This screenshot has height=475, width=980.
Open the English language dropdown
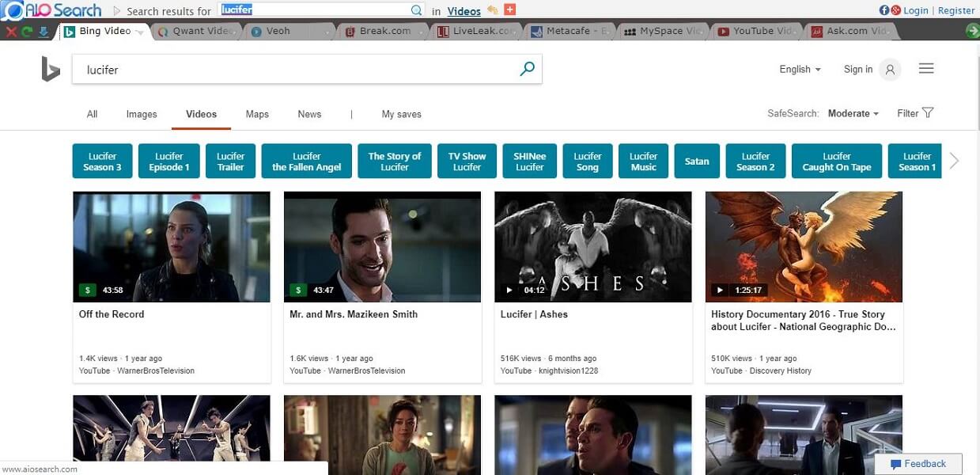click(x=800, y=70)
